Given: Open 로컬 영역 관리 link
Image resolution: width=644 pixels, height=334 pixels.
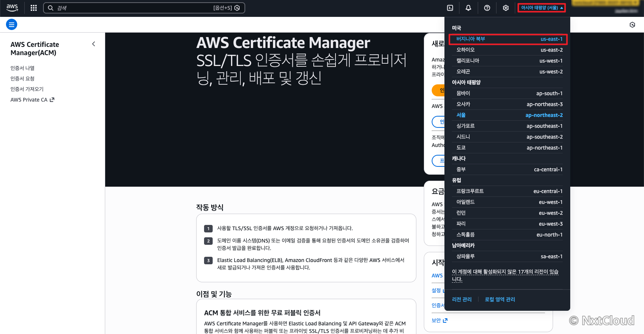Looking at the screenshot, I should [500, 300].
